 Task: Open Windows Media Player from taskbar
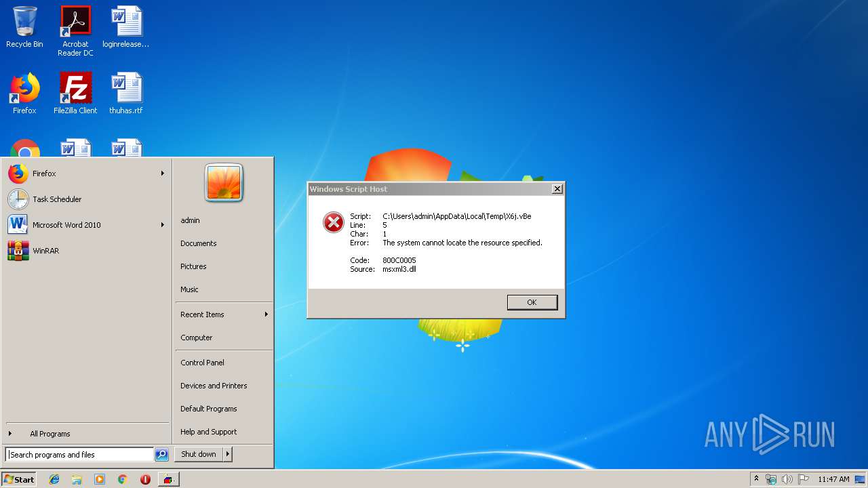pos(100,479)
